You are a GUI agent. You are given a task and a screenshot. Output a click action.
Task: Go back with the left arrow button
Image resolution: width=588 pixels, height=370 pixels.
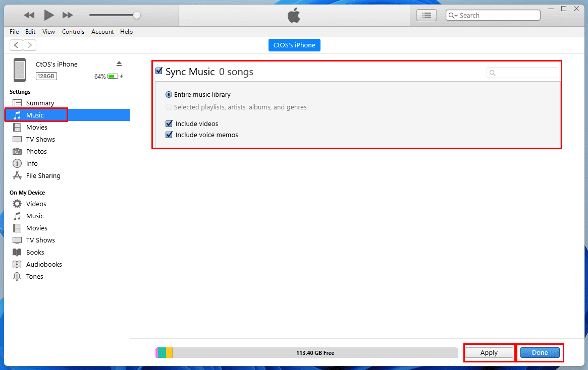16,45
